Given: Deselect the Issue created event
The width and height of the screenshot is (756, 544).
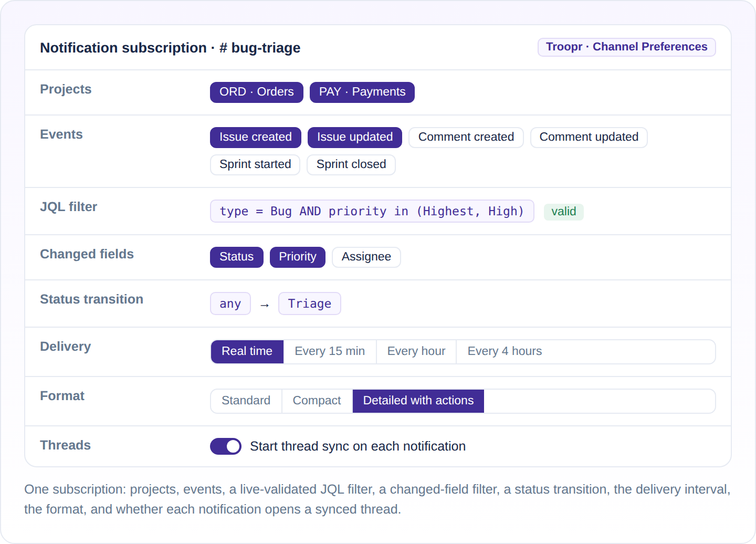Looking at the screenshot, I should coord(255,138).
